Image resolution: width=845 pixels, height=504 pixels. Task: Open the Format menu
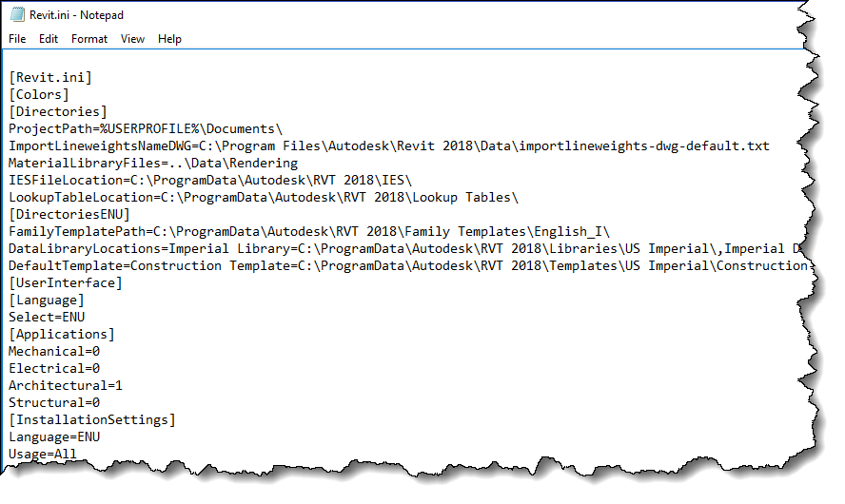coord(89,39)
